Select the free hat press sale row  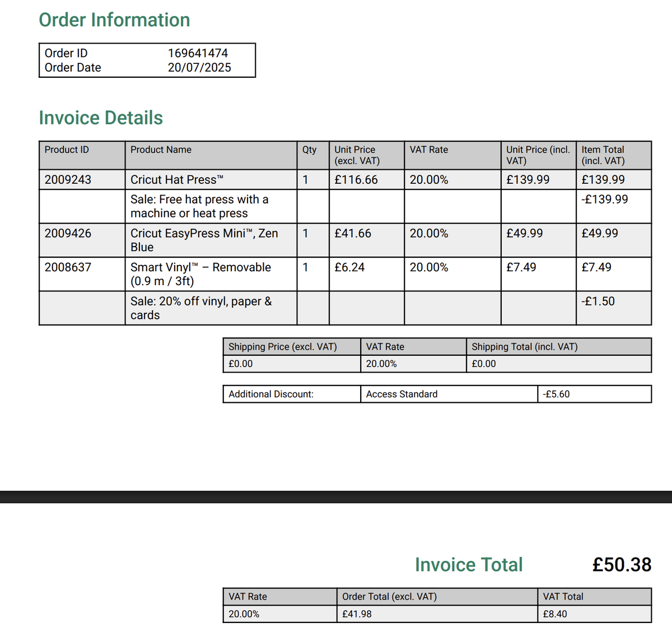[x=345, y=207]
